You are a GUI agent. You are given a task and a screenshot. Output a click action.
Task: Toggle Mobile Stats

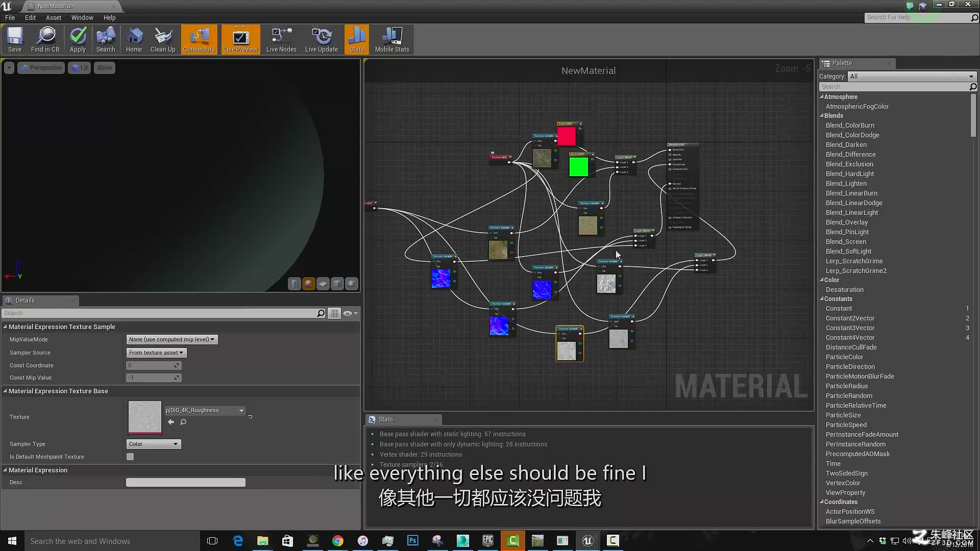click(392, 39)
